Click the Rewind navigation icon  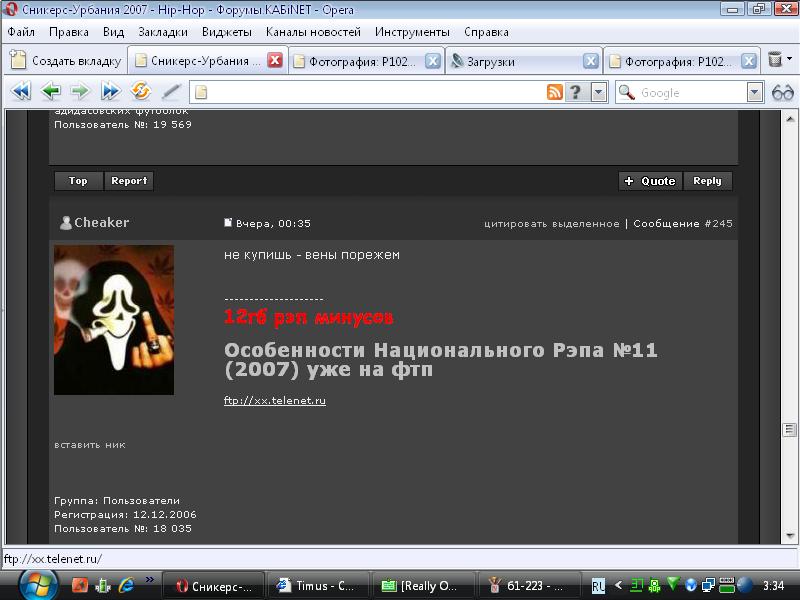tap(20, 92)
